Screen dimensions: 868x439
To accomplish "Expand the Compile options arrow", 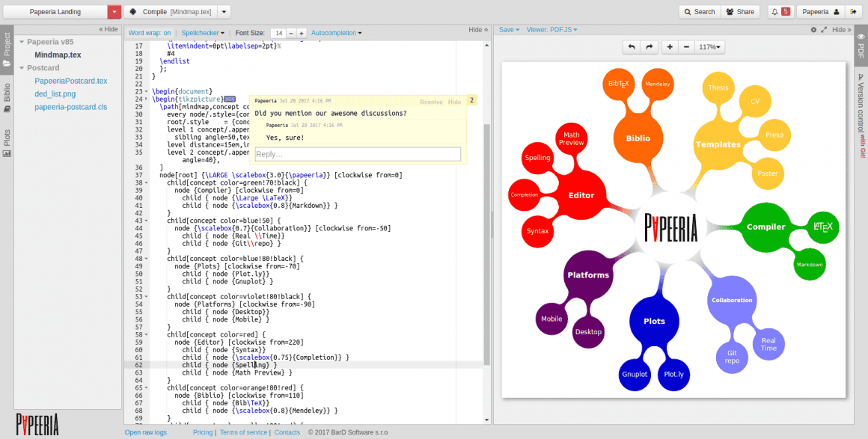I will 224,12.
